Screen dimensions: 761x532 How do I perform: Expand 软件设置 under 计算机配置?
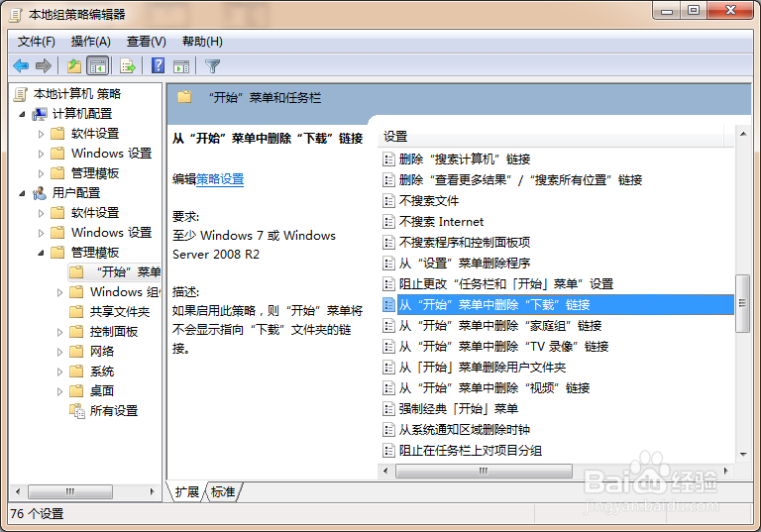[41, 134]
